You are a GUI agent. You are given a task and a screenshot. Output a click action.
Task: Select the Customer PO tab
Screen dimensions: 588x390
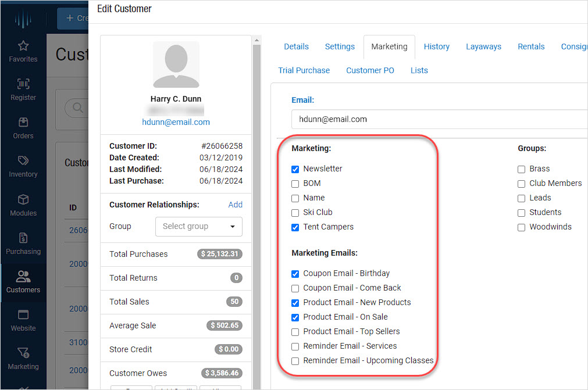point(370,70)
